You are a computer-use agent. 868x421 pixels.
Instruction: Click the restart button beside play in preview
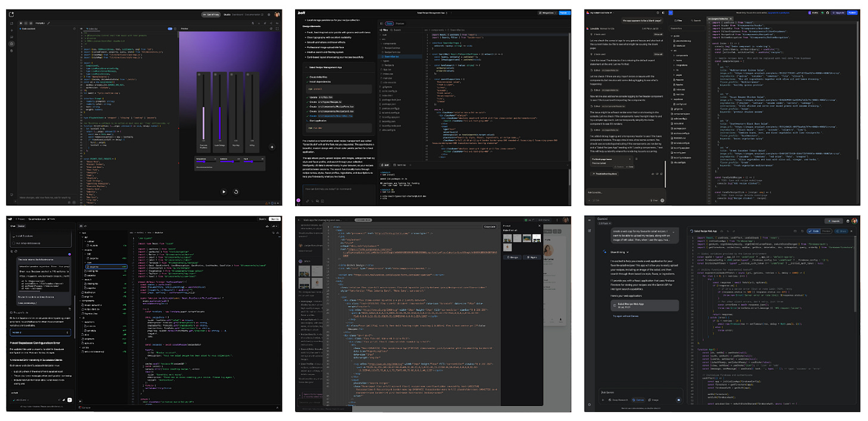[236, 192]
